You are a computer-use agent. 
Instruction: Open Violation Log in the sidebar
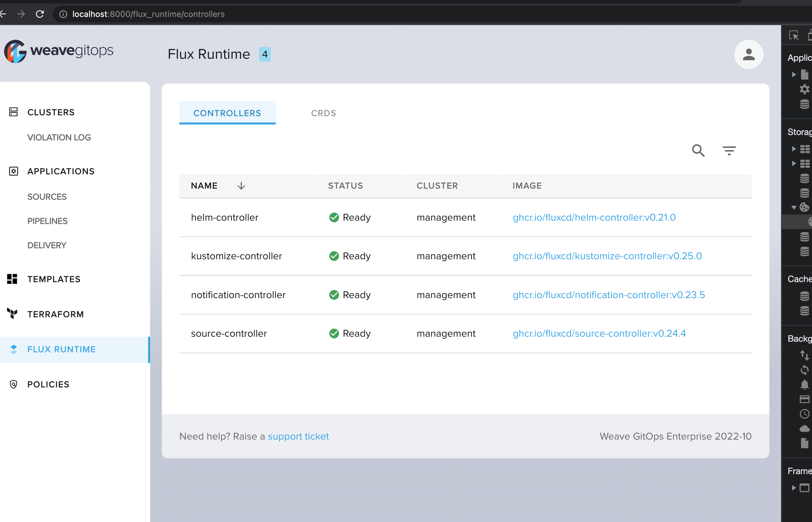[59, 137]
